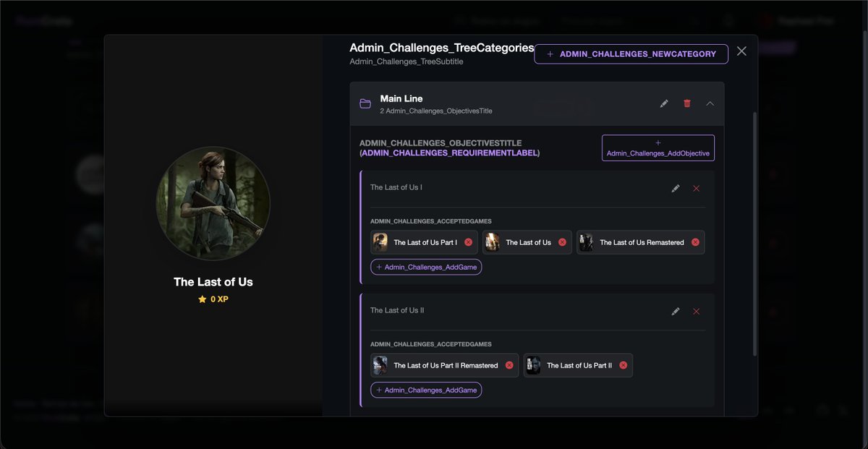Click the Admin_Challenges_AddObjective button
Screen dimensions: 868x449
[658, 147]
